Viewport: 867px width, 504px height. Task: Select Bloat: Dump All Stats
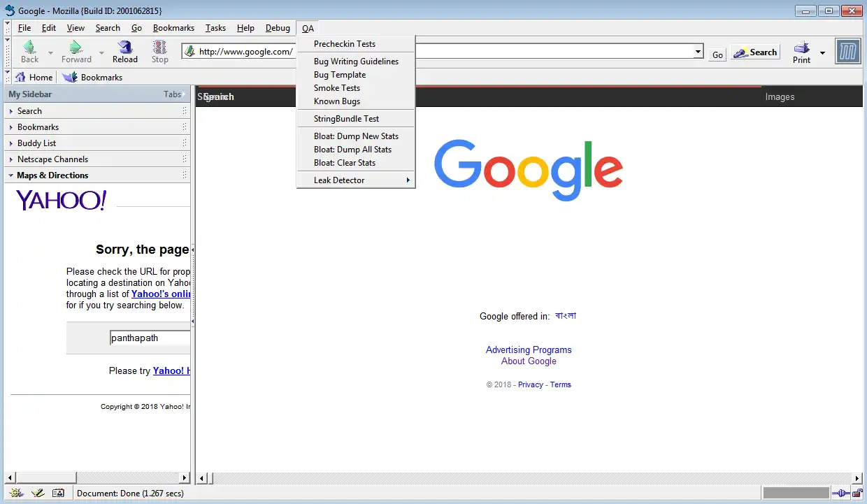point(356,150)
